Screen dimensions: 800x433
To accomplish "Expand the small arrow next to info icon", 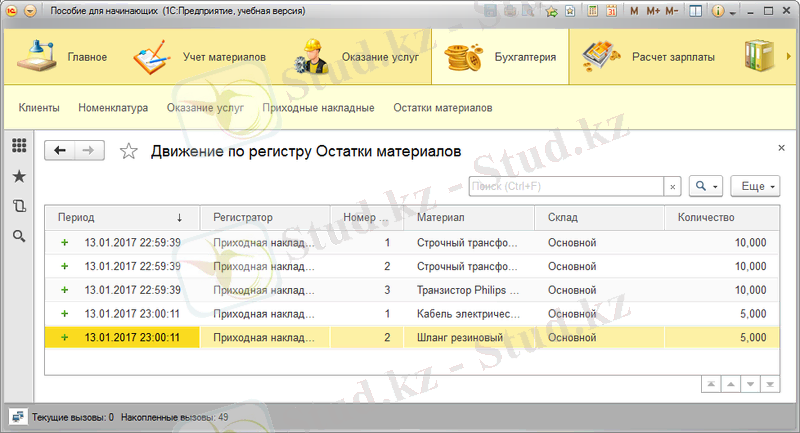I will coord(733,13).
